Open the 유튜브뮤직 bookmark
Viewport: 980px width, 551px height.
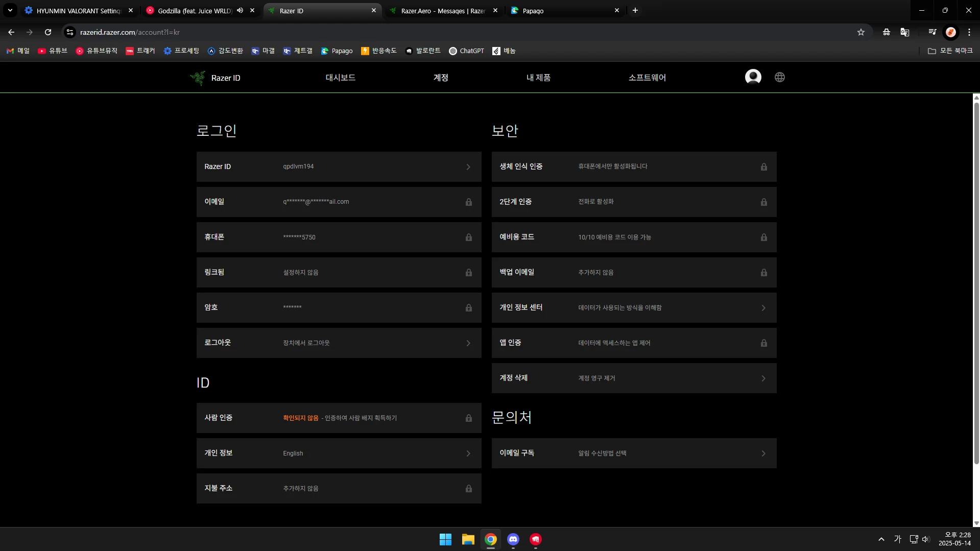click(x=97, y=51)
